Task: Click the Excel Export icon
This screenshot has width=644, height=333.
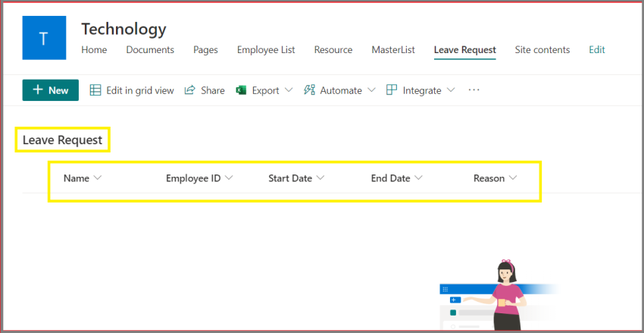Action: [x=242, y=90]
